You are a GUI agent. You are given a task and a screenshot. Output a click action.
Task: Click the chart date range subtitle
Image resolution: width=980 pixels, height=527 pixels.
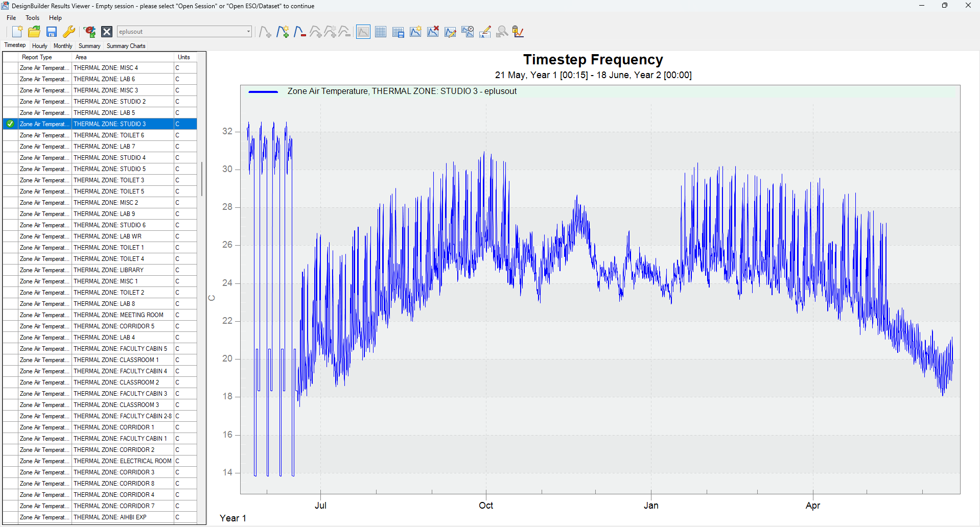(x=593, y=75)
